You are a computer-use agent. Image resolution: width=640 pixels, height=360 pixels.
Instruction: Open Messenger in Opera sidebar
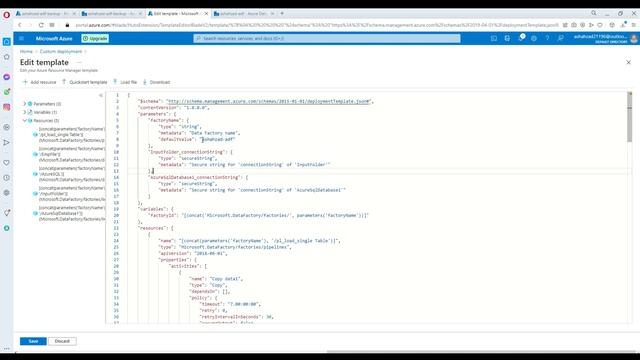7,77
